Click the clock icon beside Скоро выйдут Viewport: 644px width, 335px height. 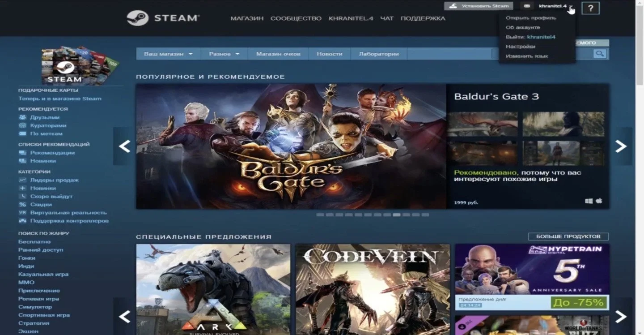tap(22, 196)
